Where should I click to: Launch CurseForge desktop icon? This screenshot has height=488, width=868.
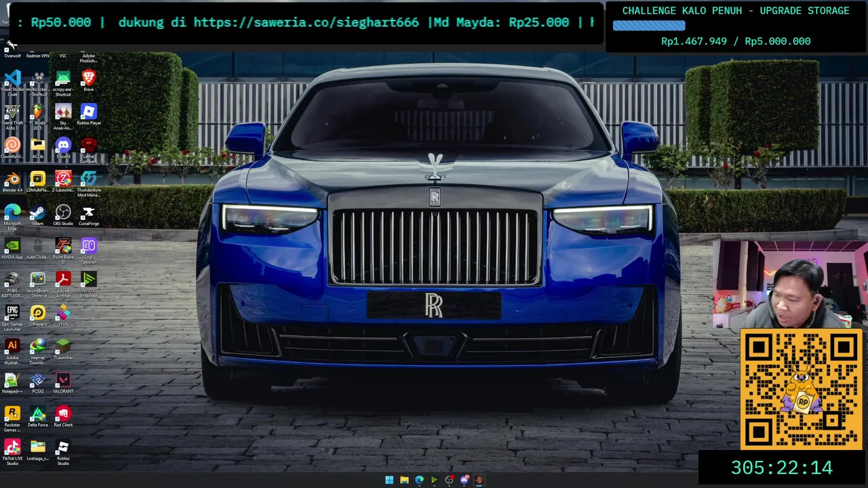(88, 215)
